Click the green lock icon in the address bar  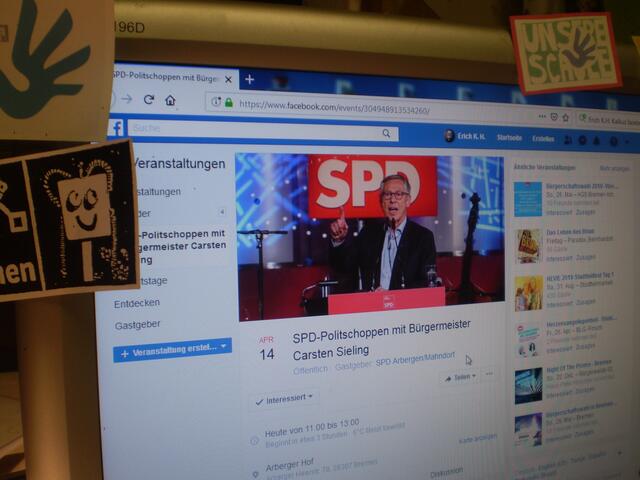pyautogui.click(x=229, y=102)
